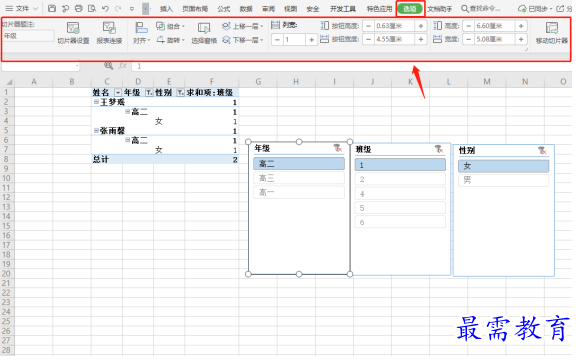The height and width of the screenshot is (360, 578).
Task: Click the Print Preview icon
Action: click(92, 8)
